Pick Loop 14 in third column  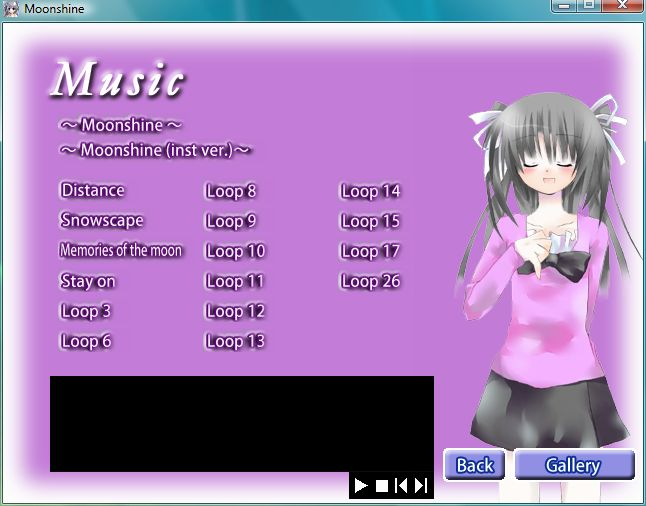[370, 191]
